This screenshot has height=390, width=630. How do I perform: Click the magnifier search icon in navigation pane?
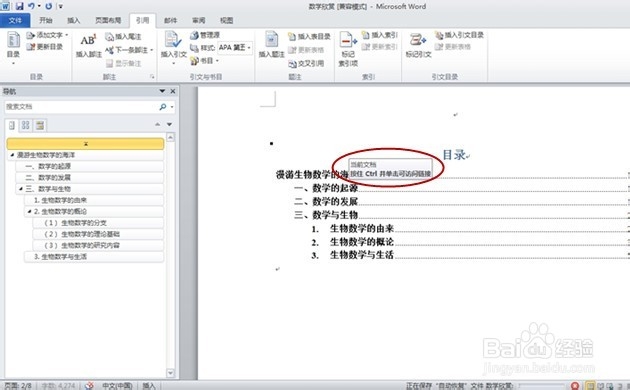163,106
